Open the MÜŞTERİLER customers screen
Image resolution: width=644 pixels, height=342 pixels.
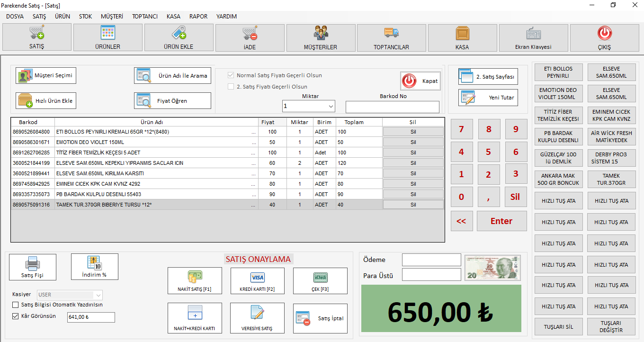click(x=321, y=37)
